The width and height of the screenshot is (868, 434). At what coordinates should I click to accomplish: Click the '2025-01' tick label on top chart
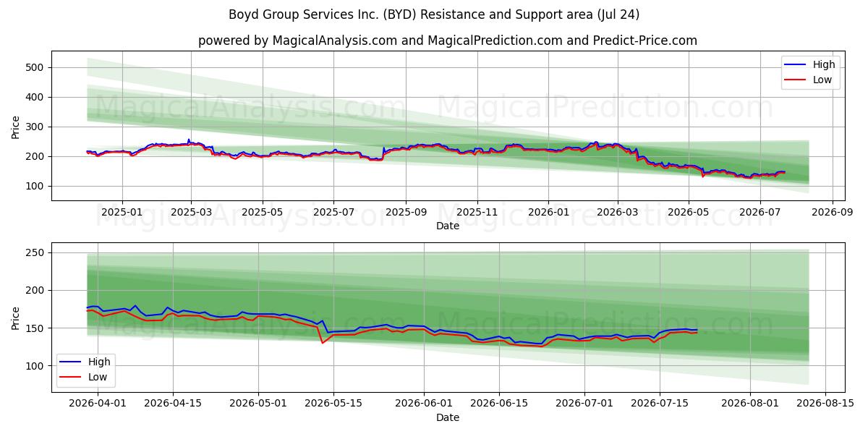pos(122,213)
